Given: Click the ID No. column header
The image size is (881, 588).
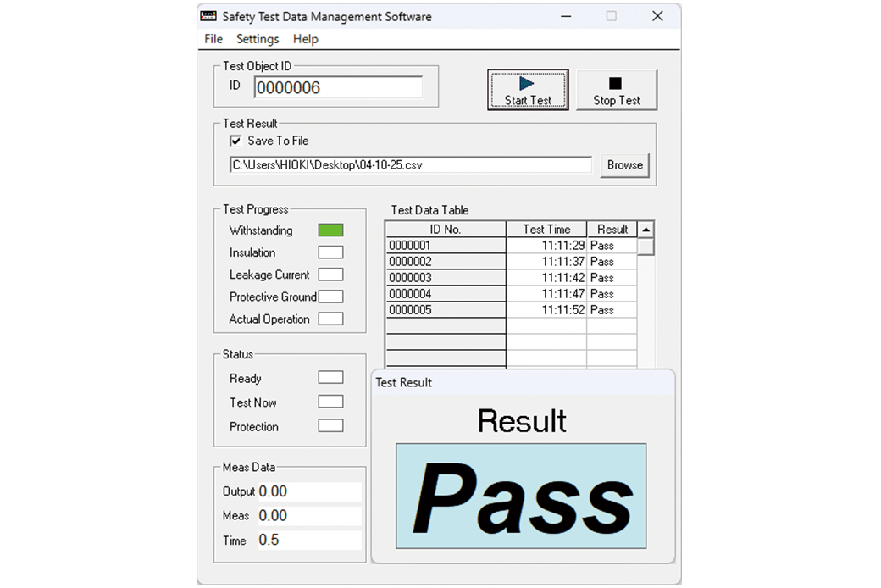Looking at the screenshot, I should (446, 230).
